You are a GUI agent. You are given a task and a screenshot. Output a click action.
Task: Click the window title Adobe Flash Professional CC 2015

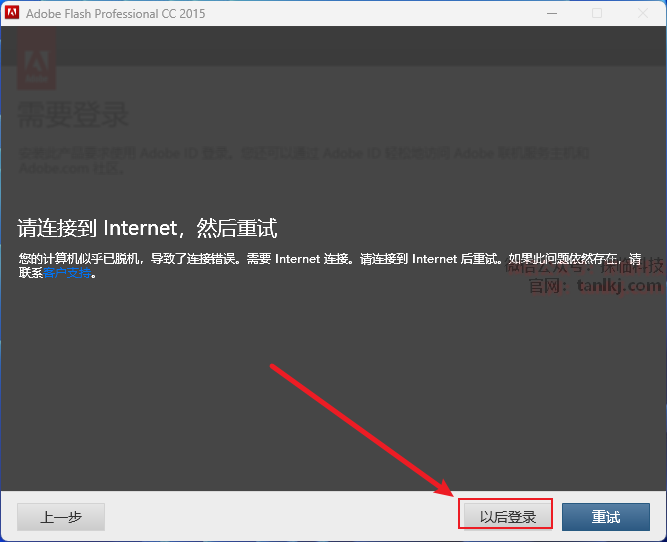click(x=115, y=14)
